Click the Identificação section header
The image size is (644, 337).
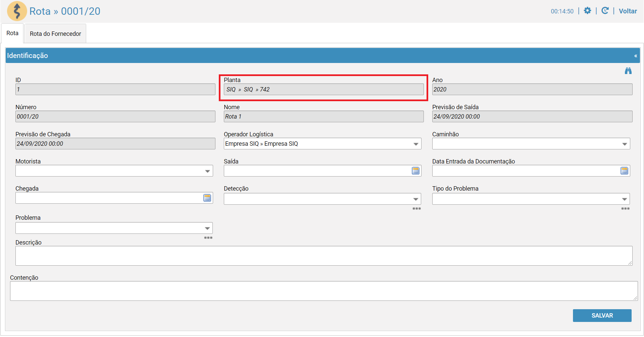323,56
